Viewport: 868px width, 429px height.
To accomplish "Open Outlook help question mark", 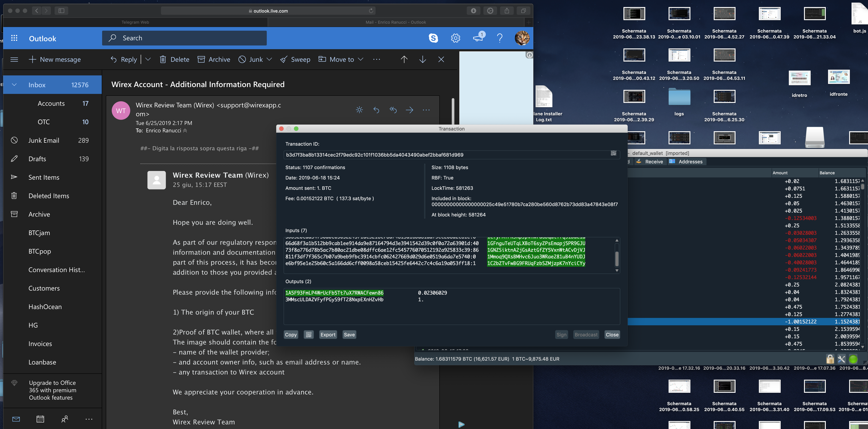I will [x=500, y=38].
